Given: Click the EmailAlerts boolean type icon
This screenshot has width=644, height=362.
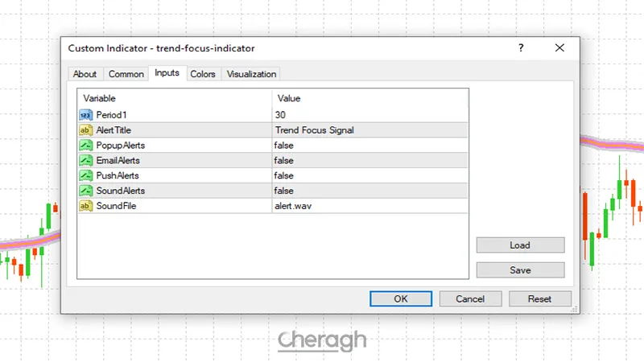Looking at the screenshot, I should point(85,161).
